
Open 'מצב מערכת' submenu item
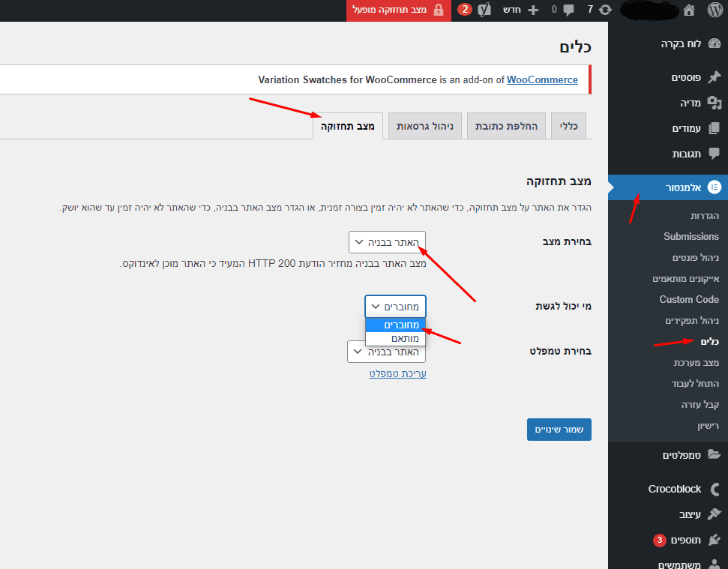(696, 363)
